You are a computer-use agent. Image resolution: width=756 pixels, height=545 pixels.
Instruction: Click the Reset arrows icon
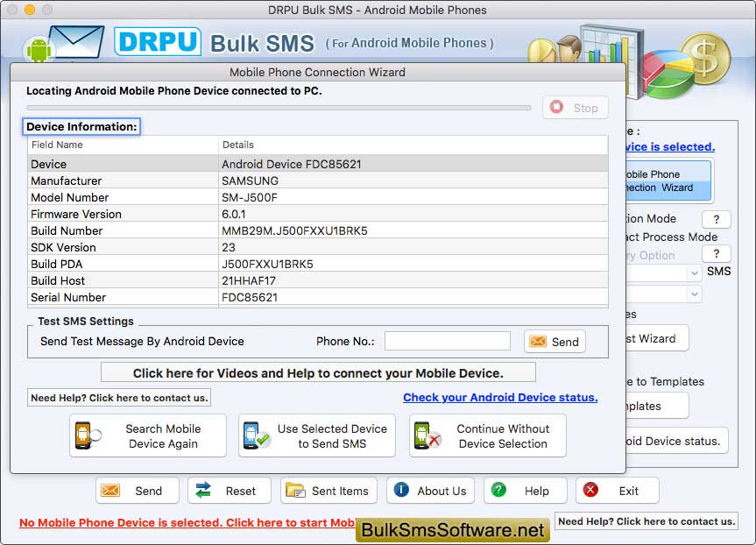(203, 490)
